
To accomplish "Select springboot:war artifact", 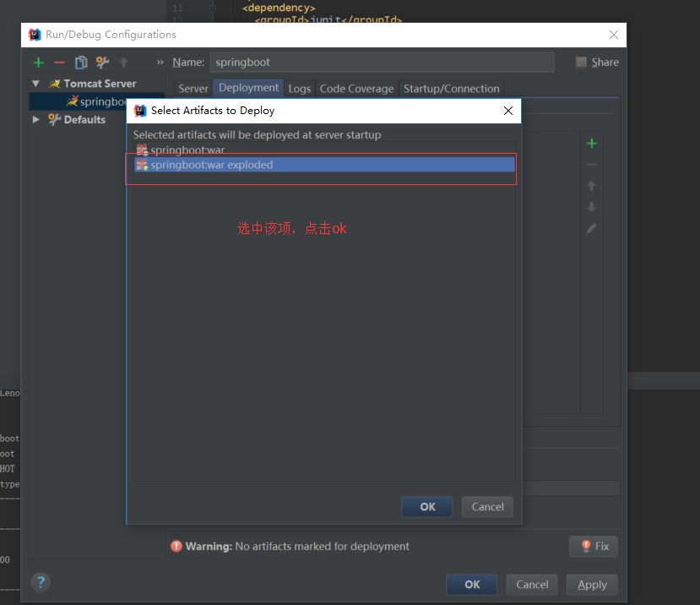I will (x=325, y=150).
